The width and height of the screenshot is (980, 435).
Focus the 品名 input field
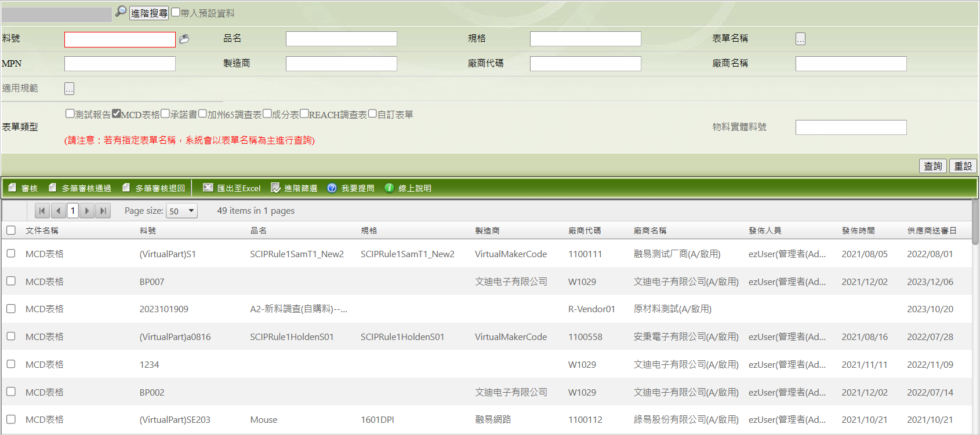click(x=342, y=39)
